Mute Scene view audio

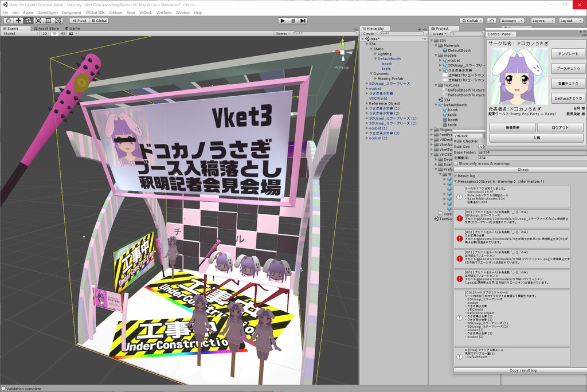pos(63,33)
